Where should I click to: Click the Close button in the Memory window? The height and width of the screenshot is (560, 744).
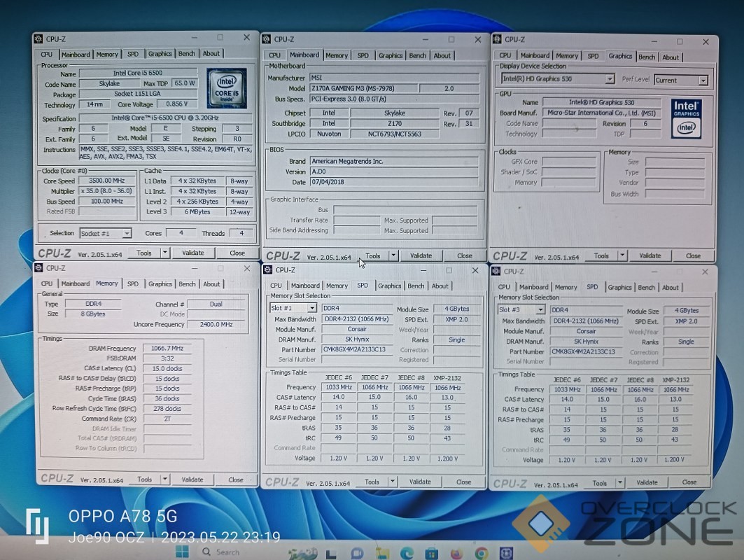point(236,479)
